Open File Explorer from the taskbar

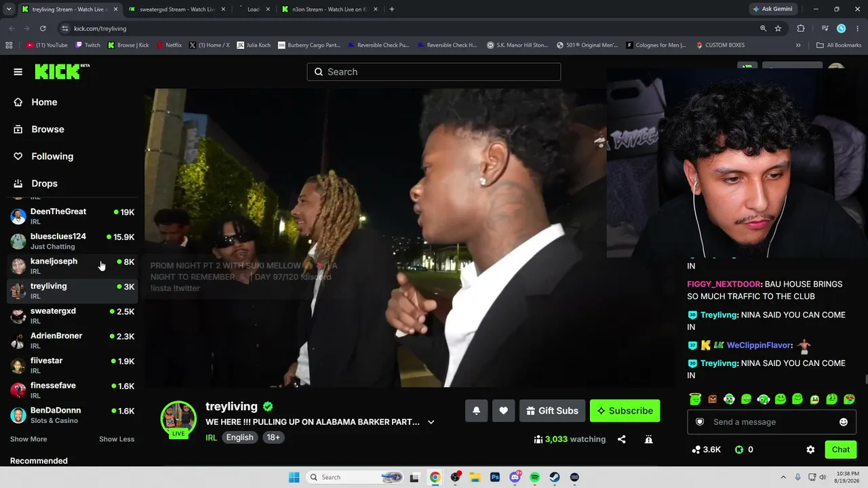click(x=475, y=477)
